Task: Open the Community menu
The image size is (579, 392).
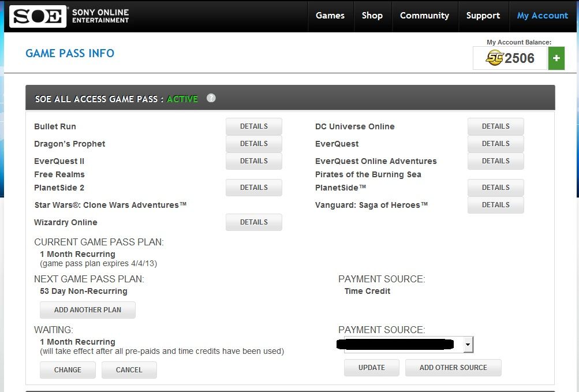Action: coord(425,16)
